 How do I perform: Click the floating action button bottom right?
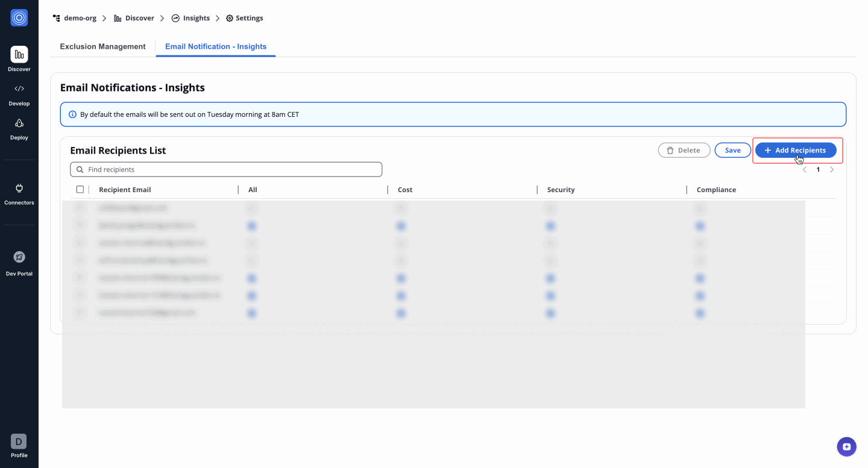[x=846, y=446]
